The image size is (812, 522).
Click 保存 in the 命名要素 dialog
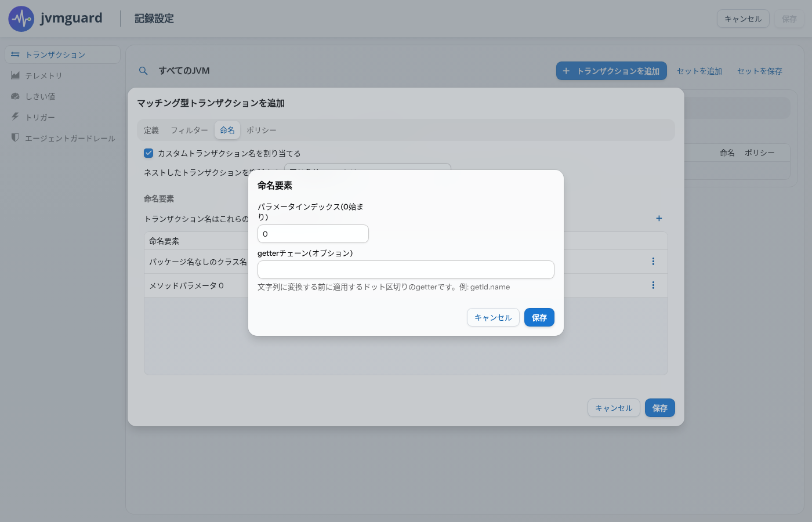coord(539,317)
